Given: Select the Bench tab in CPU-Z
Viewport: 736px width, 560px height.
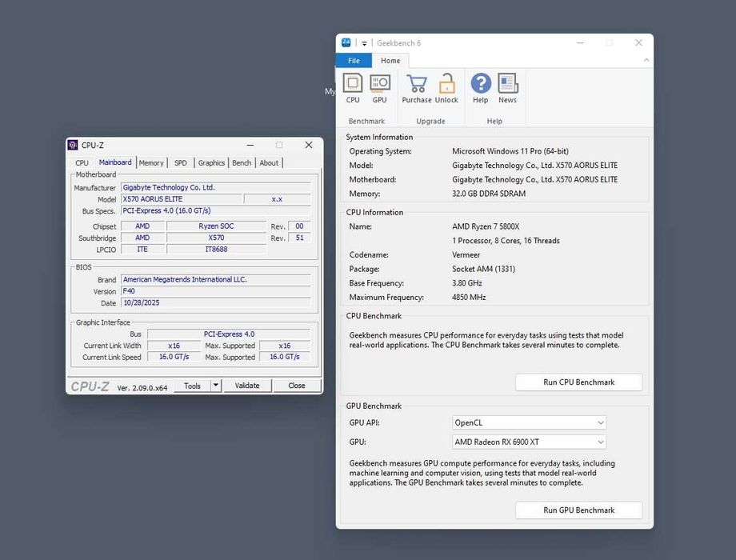Looking at the screenshot, I should (242, 163).
